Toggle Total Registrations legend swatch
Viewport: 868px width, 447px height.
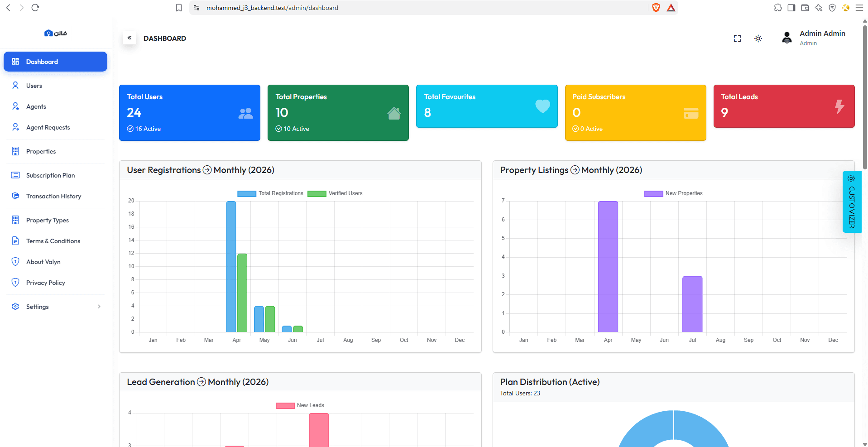pos(247,193)
